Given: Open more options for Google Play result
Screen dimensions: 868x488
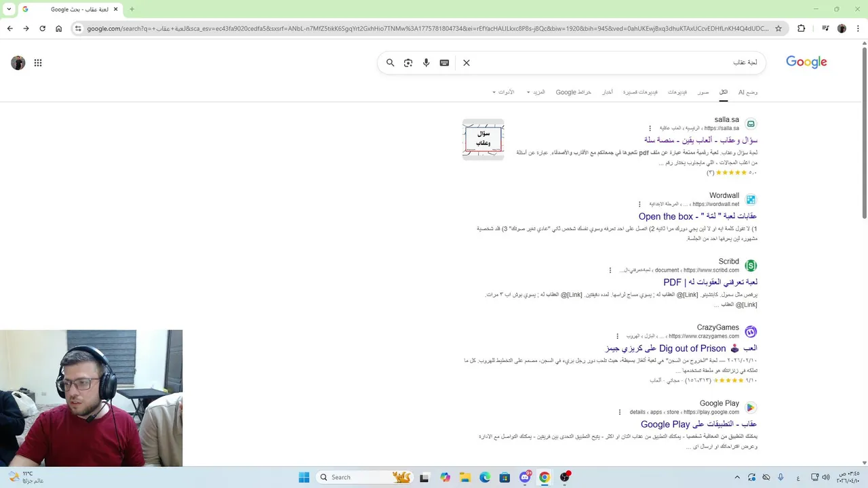Looking at the screenshot, I should click(x=620, y=412).
